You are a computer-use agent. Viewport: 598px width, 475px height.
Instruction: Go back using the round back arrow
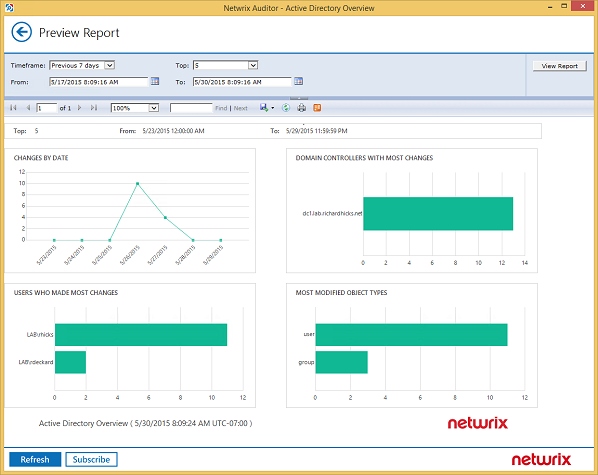click(x=21, y=32)
